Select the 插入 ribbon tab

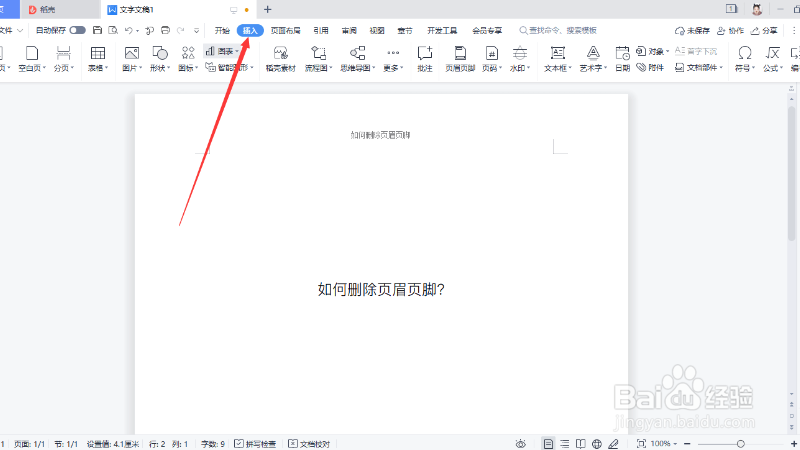point(250,31)
